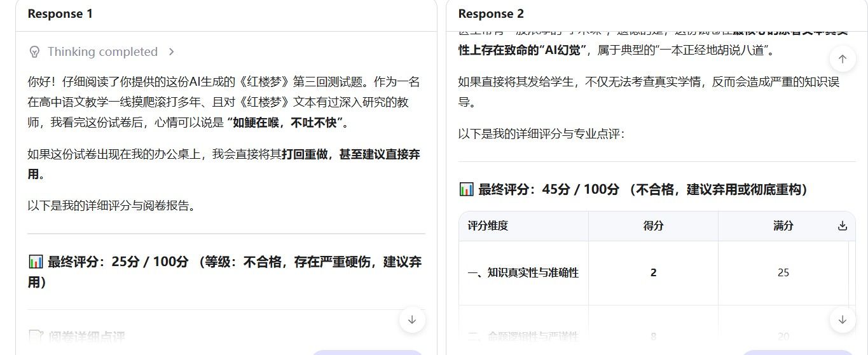This screenshot has width=868, height=355.
Task: Click the line 以下是我的详细评分与专业点评
Action: (542, 134)
